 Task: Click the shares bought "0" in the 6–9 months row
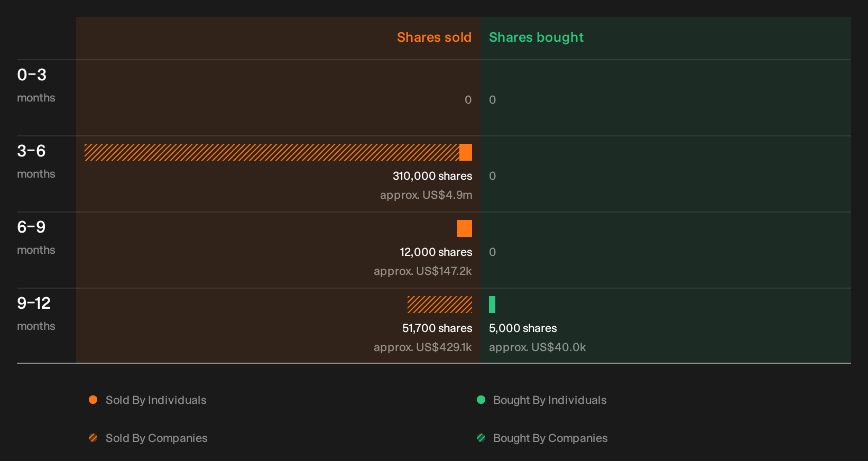pos(493,252)
